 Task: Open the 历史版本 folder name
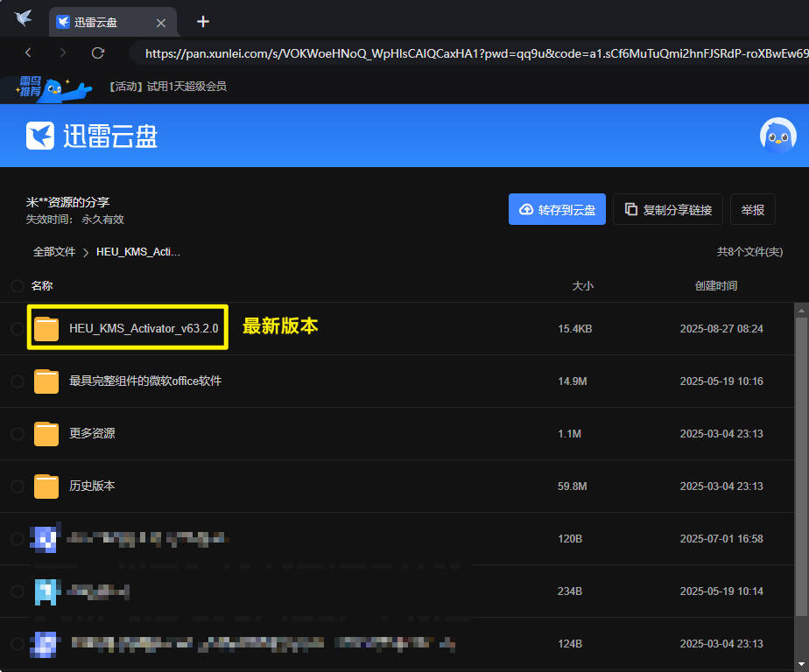(92, 486)
